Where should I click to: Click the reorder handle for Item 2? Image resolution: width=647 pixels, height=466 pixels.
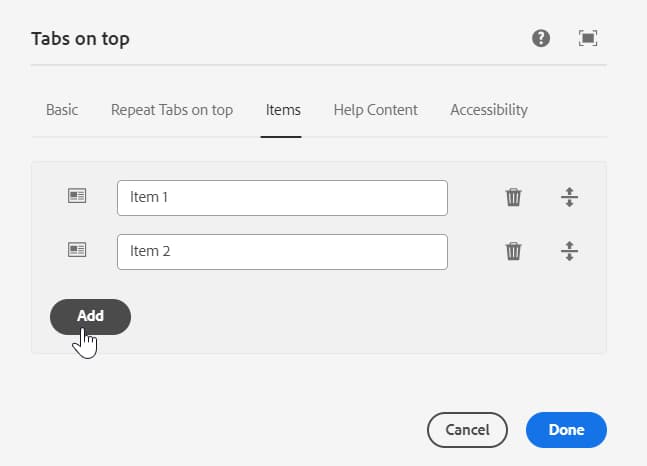click(x=569, y=251)
